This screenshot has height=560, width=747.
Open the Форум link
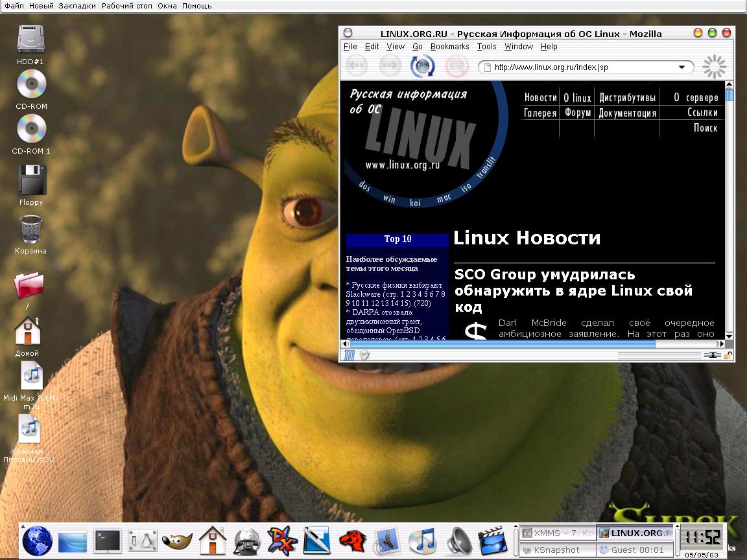pyautogui.click(x=577, y=113)
